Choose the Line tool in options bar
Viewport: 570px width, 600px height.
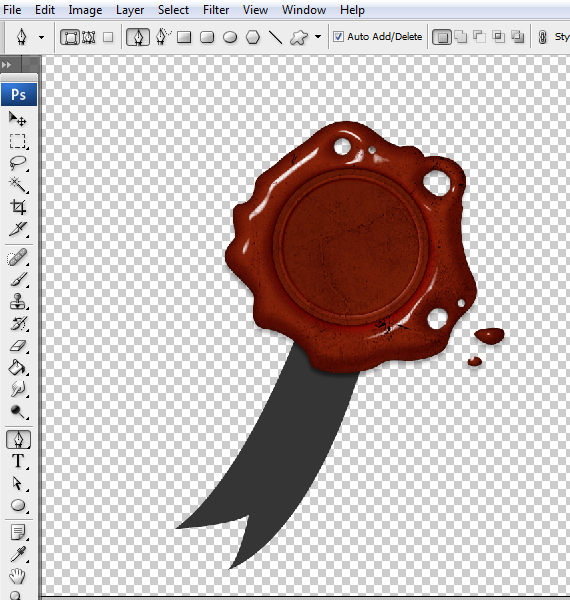(275, 37)
